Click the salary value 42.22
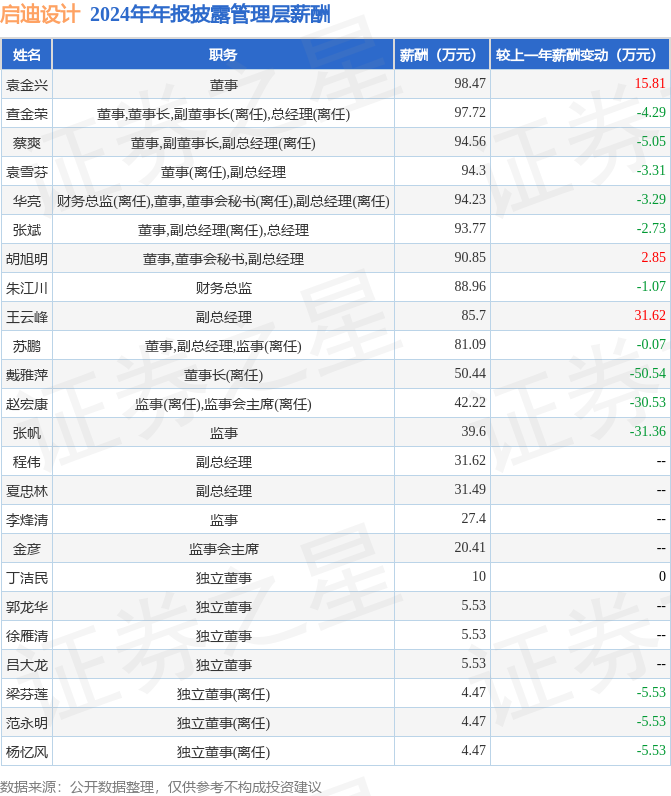Viewport: 671px width, 796px height. click(x=469, y=401)
